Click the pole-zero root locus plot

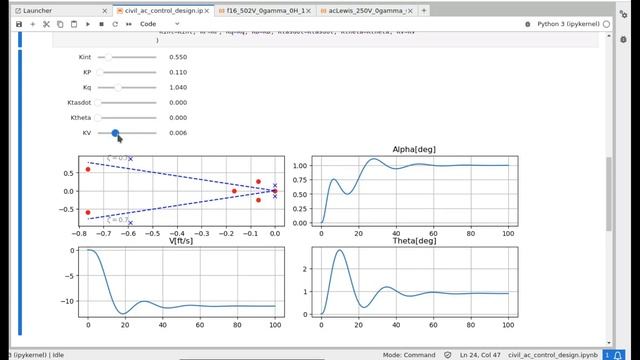[x=181, y=191]
